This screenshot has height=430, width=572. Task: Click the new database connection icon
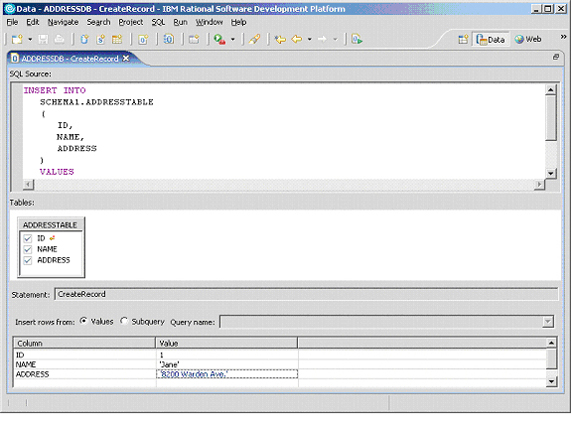point(84,39)
